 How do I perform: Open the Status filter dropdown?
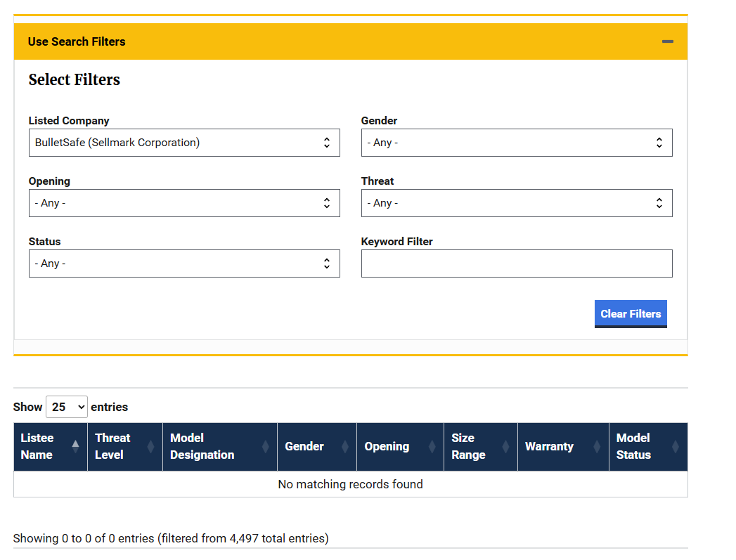(184, 263)
